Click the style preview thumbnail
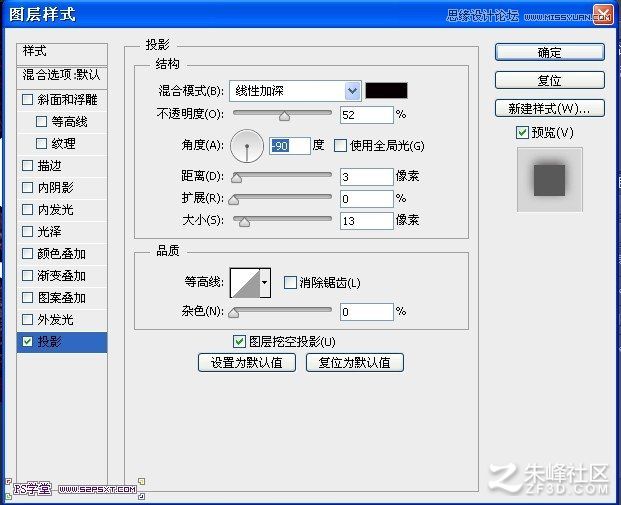 pos(550,180)
